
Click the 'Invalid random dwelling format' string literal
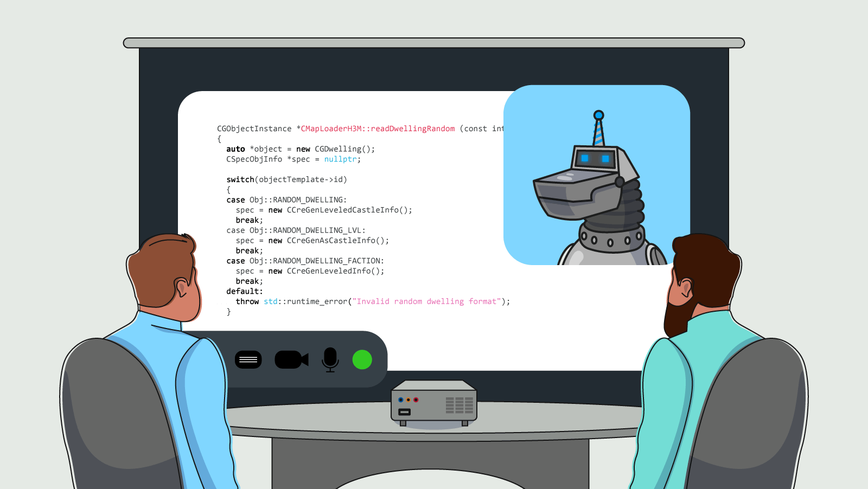[427, 301]
